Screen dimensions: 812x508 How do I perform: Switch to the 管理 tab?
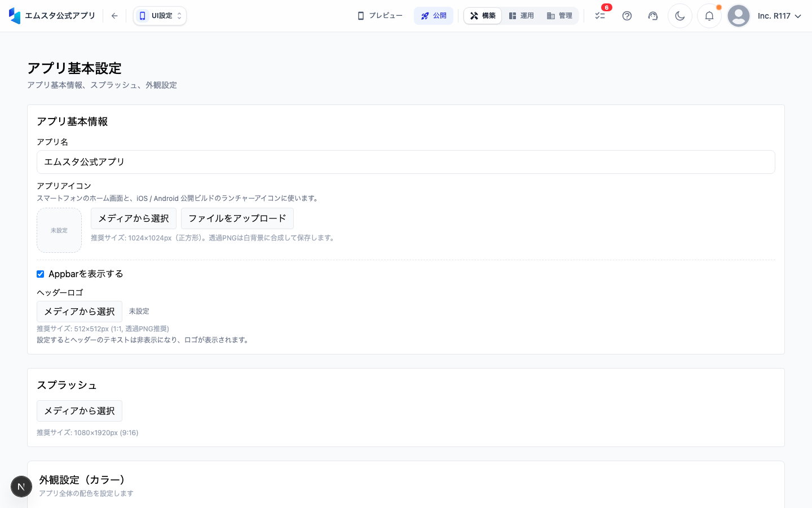tap(559, 16)
